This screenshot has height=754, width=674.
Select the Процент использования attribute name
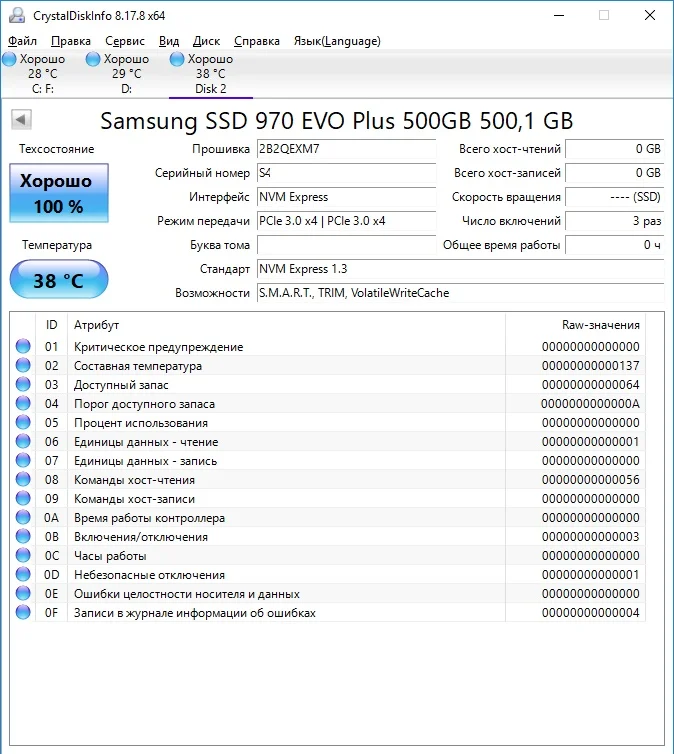141,423
